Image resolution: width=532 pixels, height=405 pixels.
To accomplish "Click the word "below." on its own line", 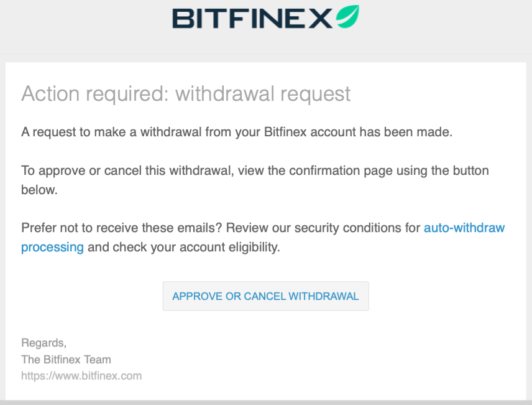I will pos(39,190).
